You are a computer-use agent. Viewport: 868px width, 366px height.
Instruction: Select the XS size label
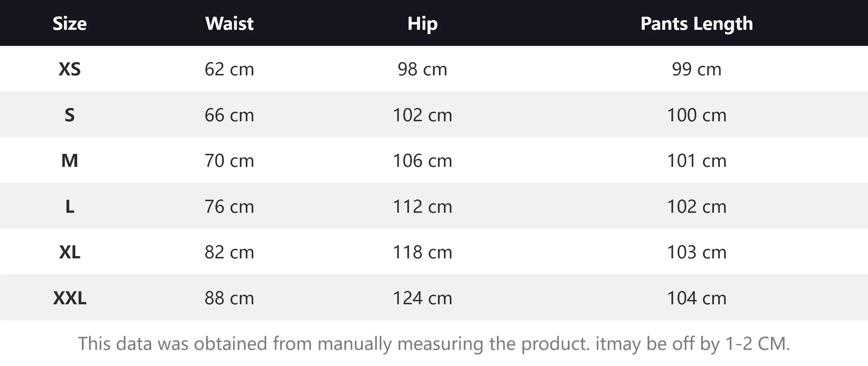click(x=69, y=69)
